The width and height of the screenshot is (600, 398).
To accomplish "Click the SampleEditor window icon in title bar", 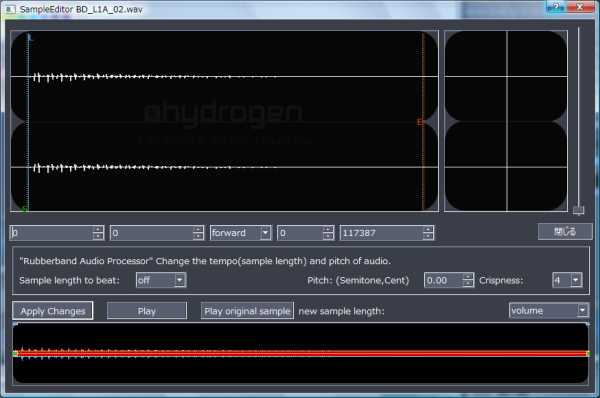I will point(10,9).
